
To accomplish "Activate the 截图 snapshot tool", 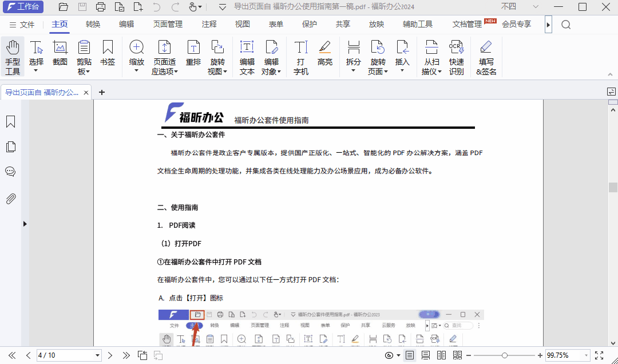I will click(60, 56).
